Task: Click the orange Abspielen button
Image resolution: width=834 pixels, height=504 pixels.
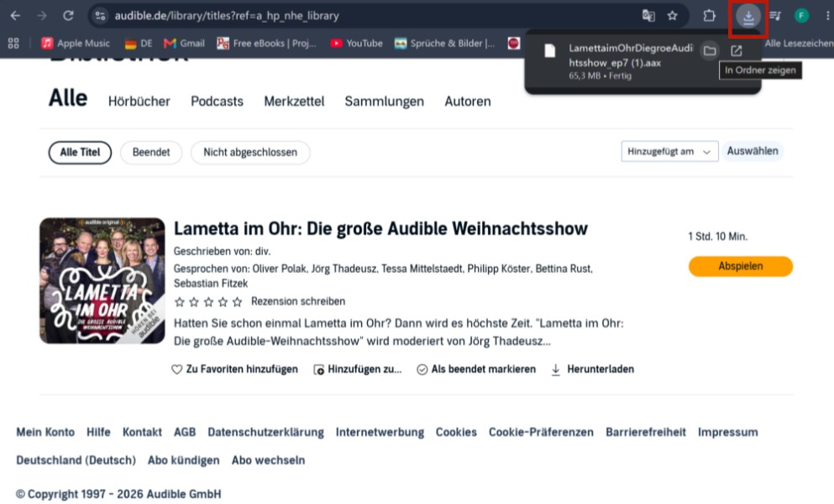Action: [x=741, y=266]
